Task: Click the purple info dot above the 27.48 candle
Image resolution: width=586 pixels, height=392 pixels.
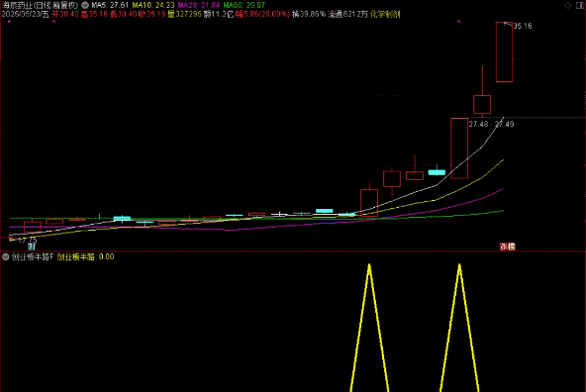Action: [x=459, y=22]
